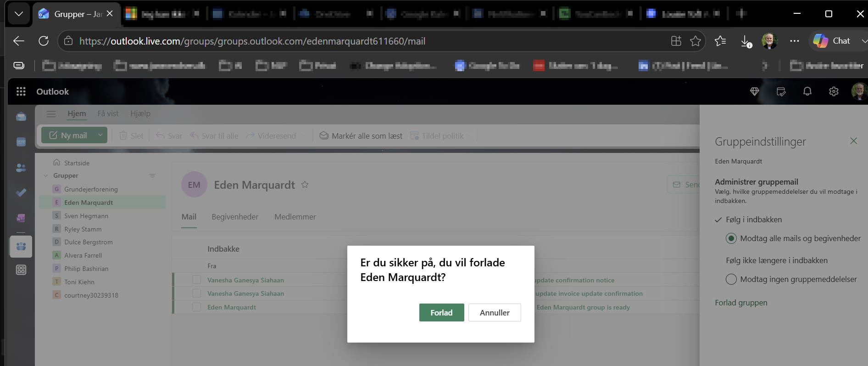Select Modtag ingen gruppemeddelelser radio
This screenshot has width=868, height=366.
(731, 279)
